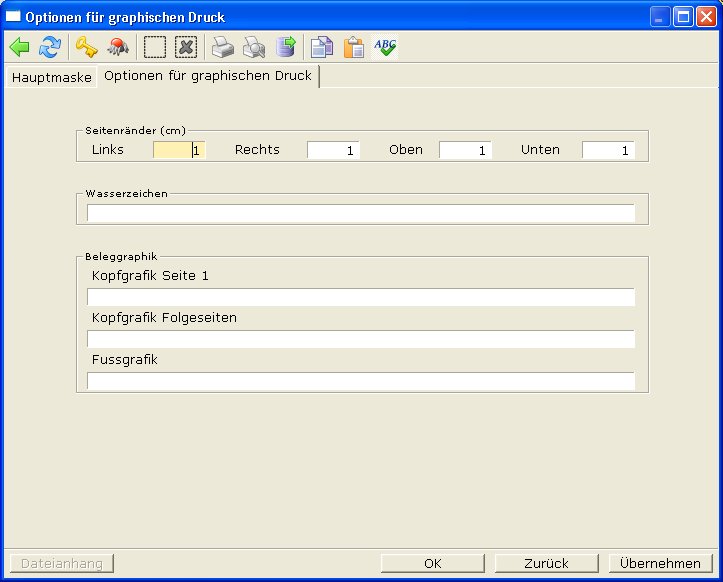Viewport: 723px width, 582px height.
Task: Select the Optionen für graphischen Druck tab
Action: (x=208, y=76)
